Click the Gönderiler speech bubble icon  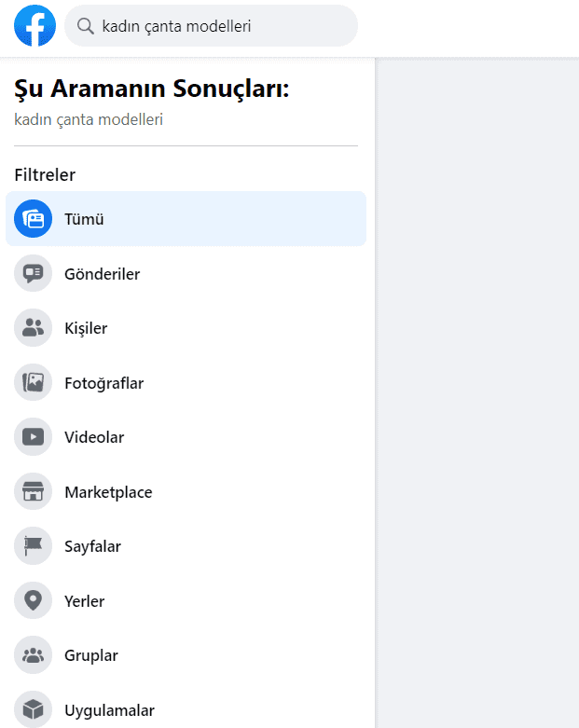coord(34,274)
